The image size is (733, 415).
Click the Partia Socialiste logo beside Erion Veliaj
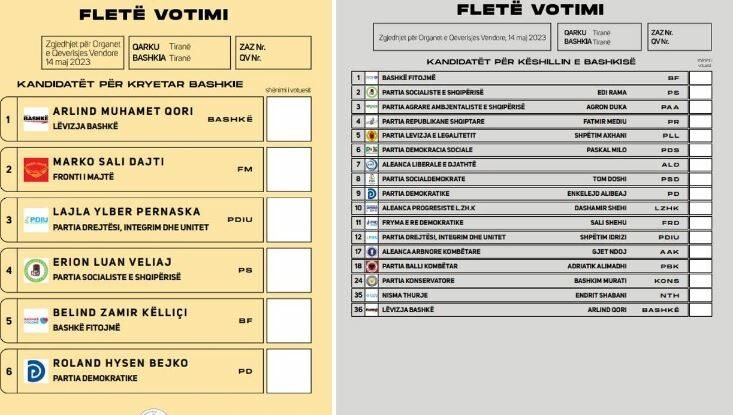click(36, 269)
